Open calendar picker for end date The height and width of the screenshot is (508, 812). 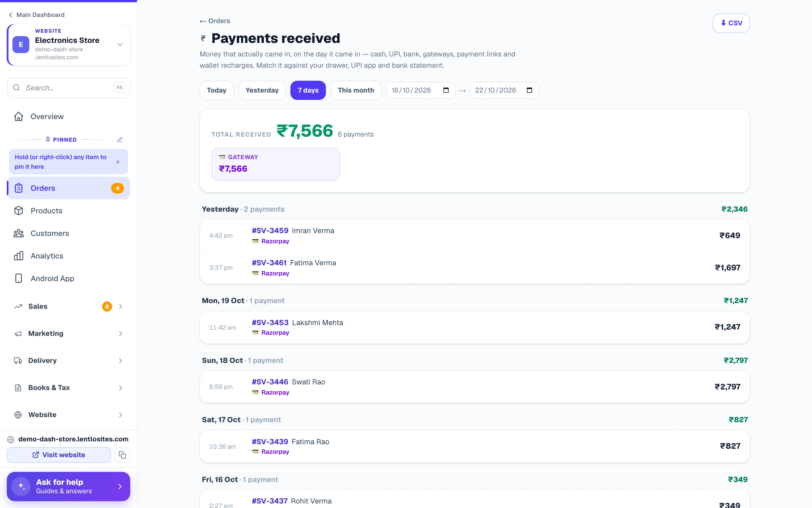point(529,90)
